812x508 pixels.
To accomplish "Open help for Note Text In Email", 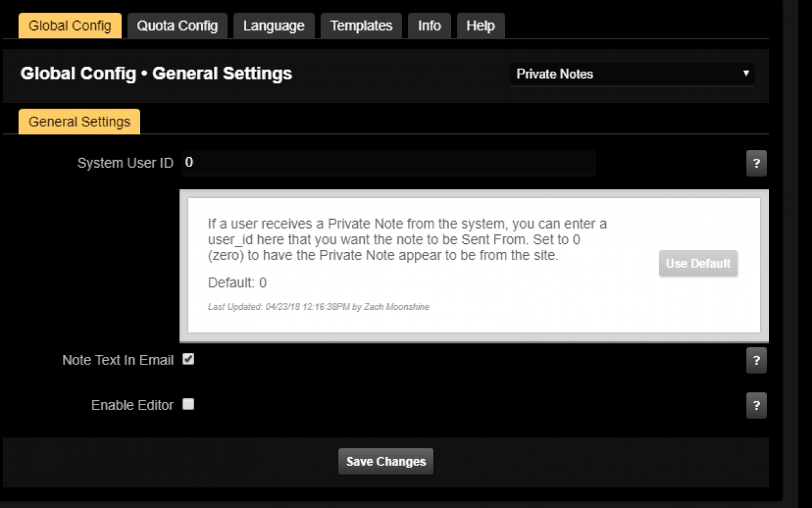I will [x=756, y=360].
